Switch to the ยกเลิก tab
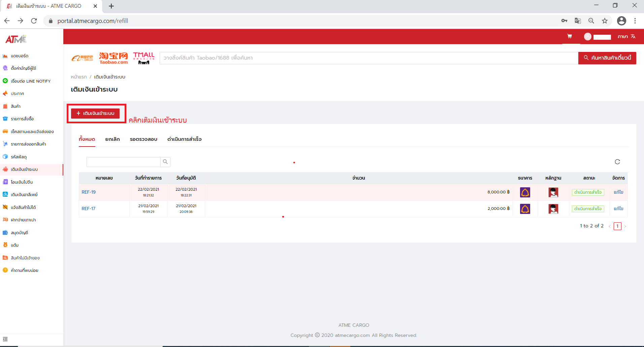 pyautogui.click(x=112, y=139)
